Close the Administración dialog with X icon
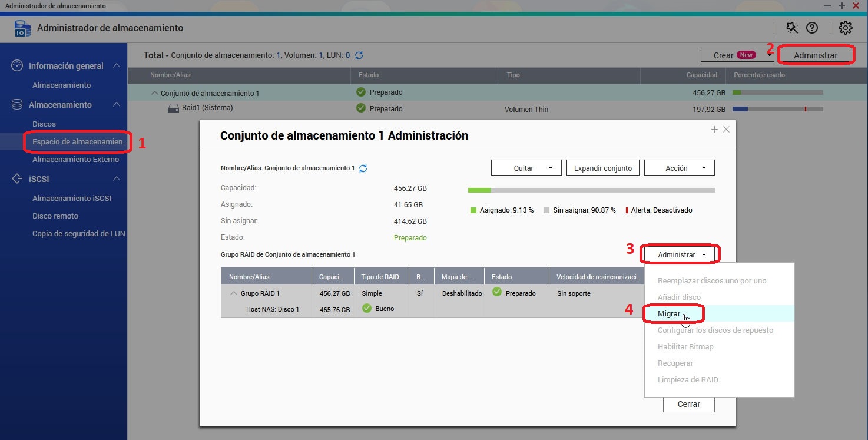The height and width of the screenshot is (440, 868). 726,130
